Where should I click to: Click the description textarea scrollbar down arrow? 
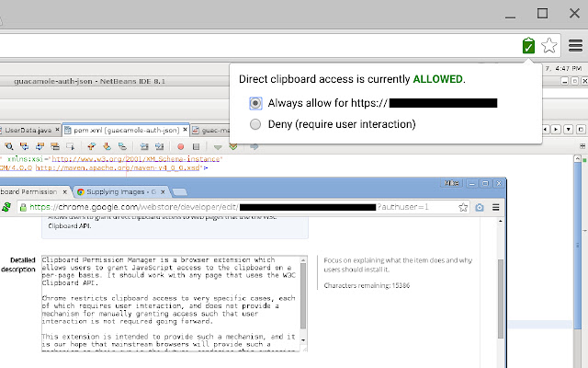[303, 340]
